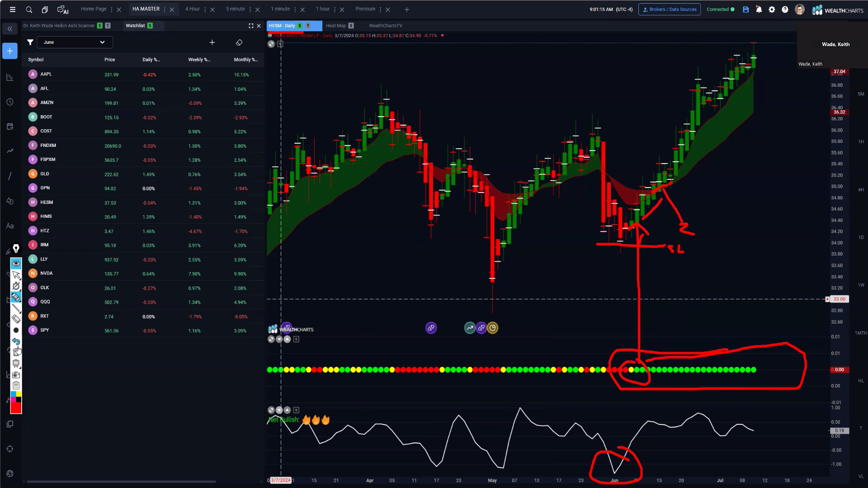The image size is (868, 488).
Task: Open the AI assistant icon
Action: pos(62,9)
